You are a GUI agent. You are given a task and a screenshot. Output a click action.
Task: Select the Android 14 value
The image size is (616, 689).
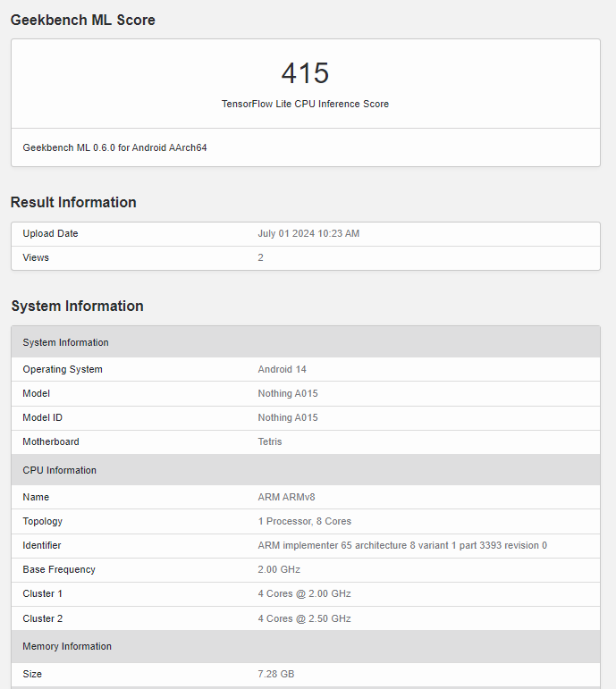click(282, 370)
